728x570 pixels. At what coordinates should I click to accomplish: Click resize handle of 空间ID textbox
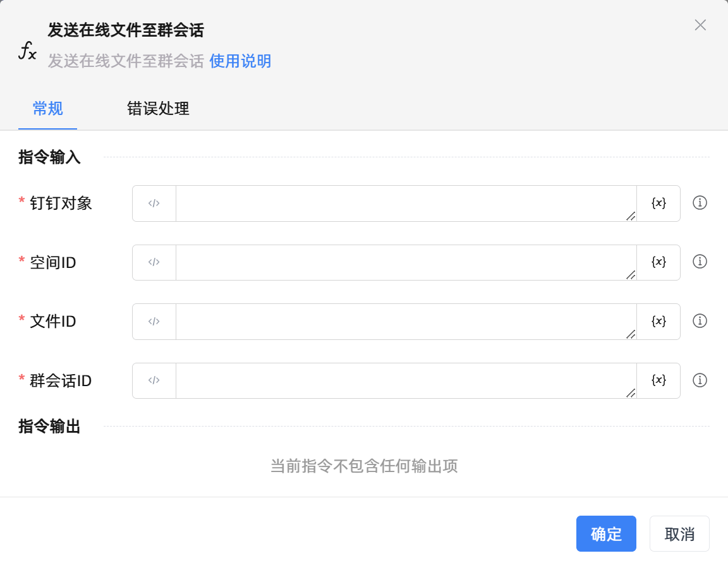click(631, 275)
